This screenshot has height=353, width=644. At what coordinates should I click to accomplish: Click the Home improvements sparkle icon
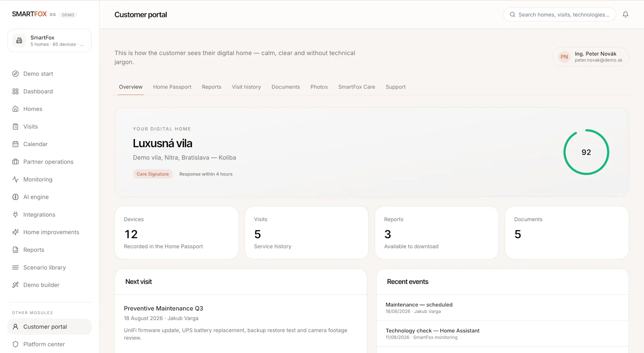click(15, 232)
